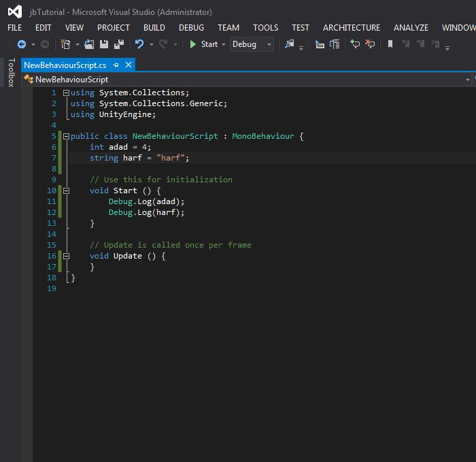Screen dimensions: 476x462
Task: Click the New Project toolbar icon
Action: [x=66, y=44]
